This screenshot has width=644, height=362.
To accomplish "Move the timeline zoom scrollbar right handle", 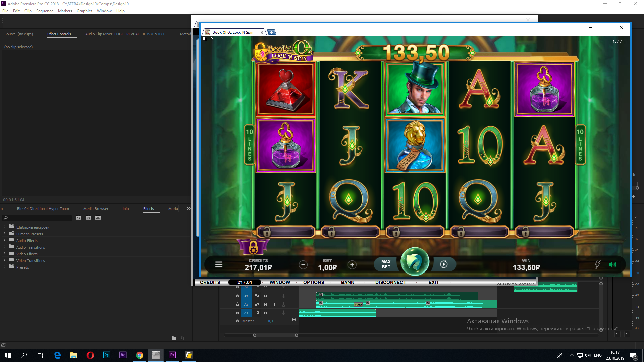I will (296, 335).
